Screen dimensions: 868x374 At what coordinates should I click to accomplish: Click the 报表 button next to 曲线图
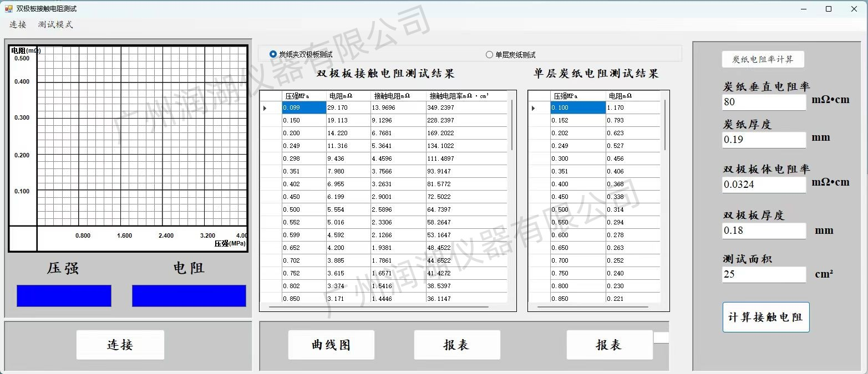pos(456,345)
